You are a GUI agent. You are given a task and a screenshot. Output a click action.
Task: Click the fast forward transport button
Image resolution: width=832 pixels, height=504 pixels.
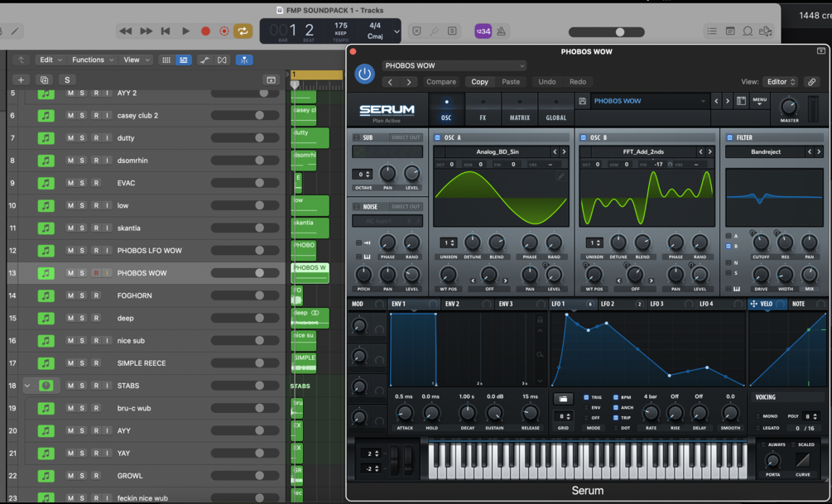146,31
